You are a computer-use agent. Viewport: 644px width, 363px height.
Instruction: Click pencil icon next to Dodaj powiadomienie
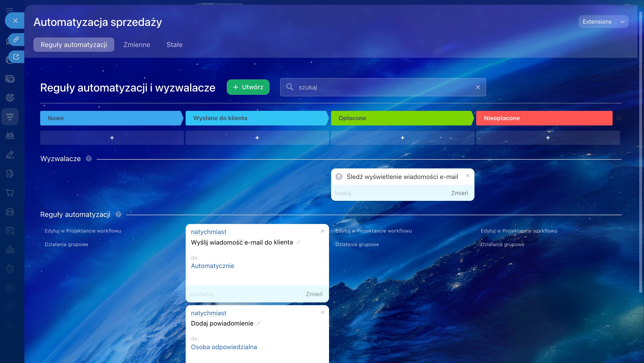tap(259, 323)
